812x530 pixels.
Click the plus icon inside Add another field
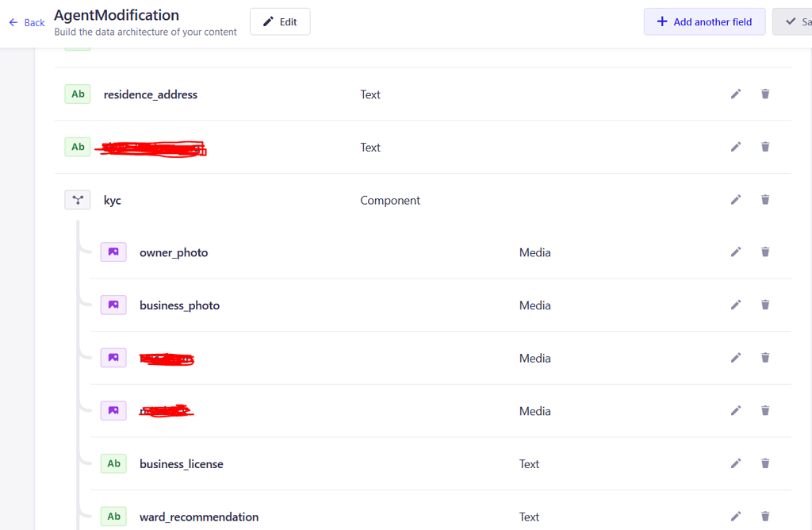click(x=662, y=21)
